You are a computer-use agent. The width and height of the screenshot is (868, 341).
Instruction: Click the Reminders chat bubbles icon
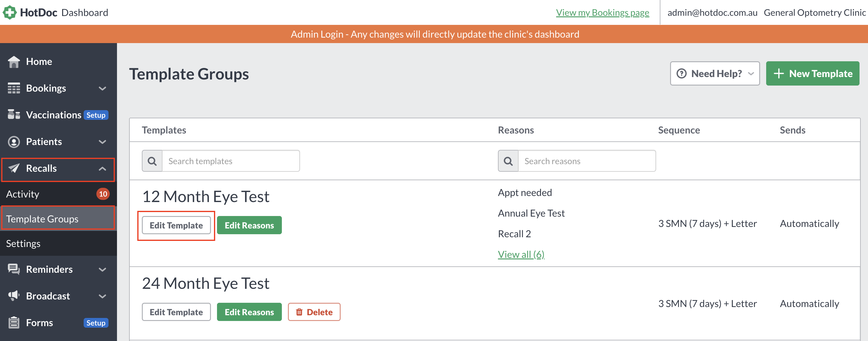pos(14,269)
